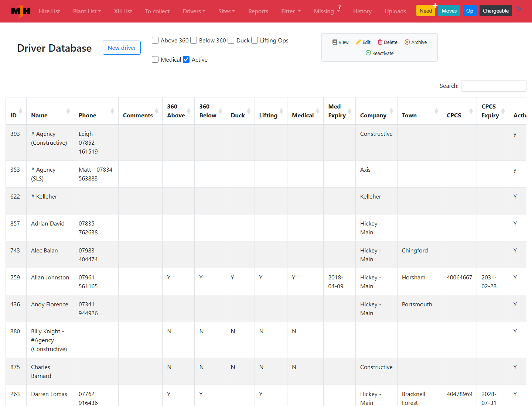Click the Edit pencil icon

click(358, 42)
